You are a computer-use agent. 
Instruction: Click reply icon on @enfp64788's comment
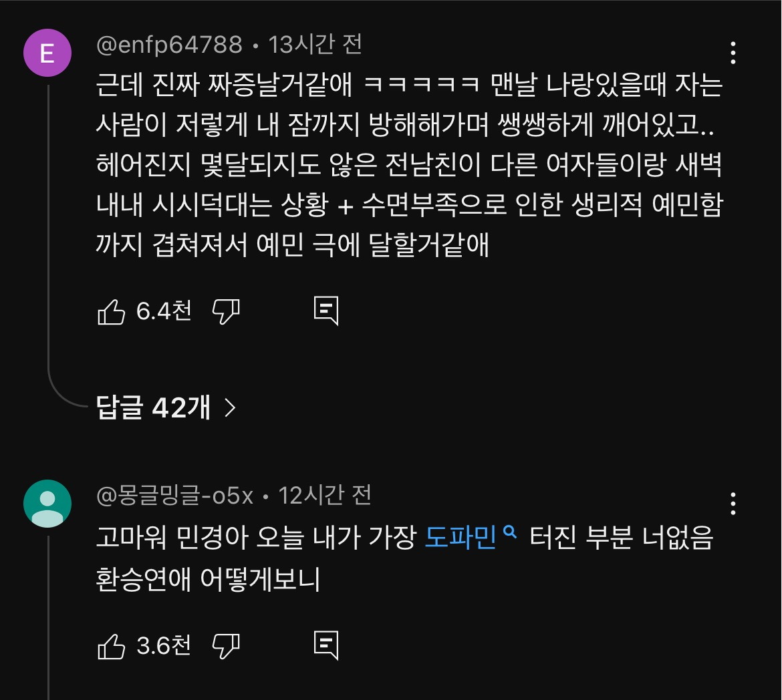pyautogui.click(x=326, y=311)
